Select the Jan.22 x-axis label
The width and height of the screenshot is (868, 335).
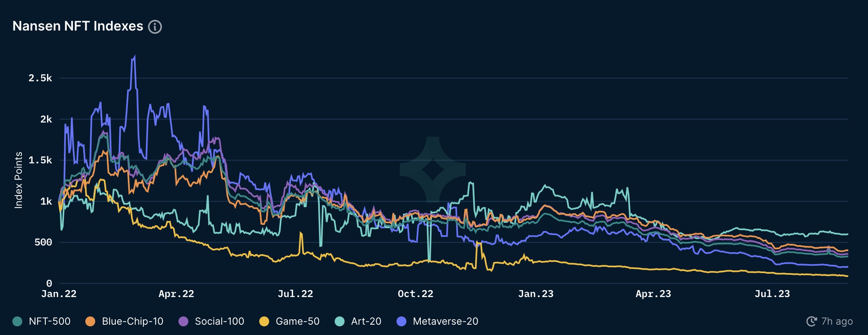(59, 294)
